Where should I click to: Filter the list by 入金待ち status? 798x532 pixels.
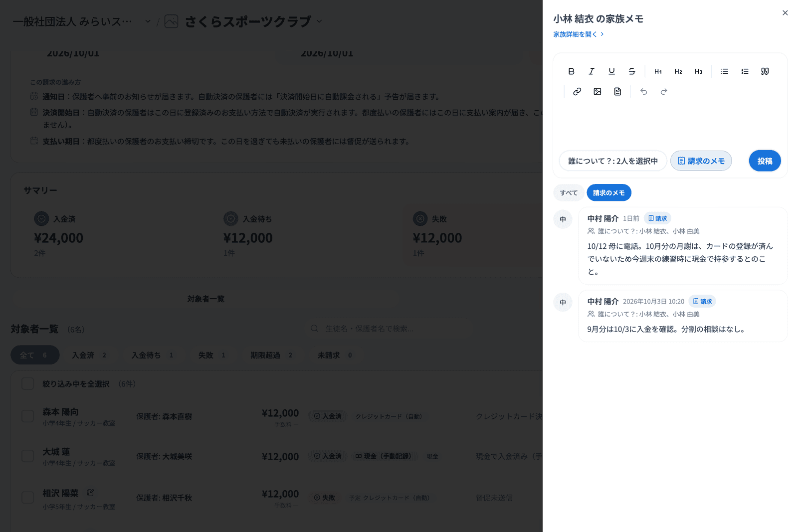pos(153,355)
